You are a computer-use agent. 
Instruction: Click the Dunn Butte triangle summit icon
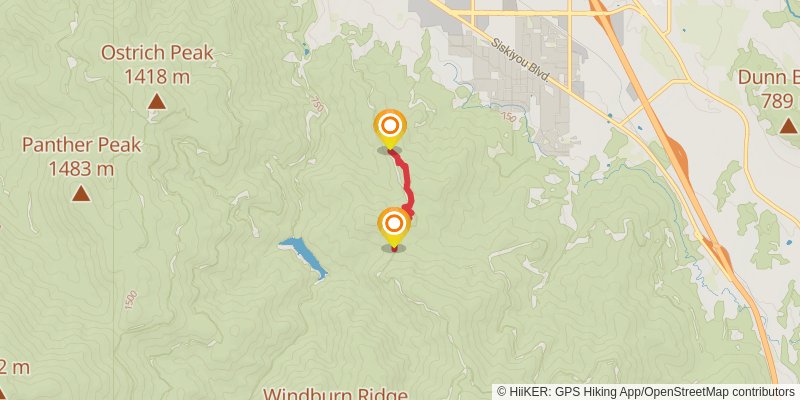(x=788, y=126)
